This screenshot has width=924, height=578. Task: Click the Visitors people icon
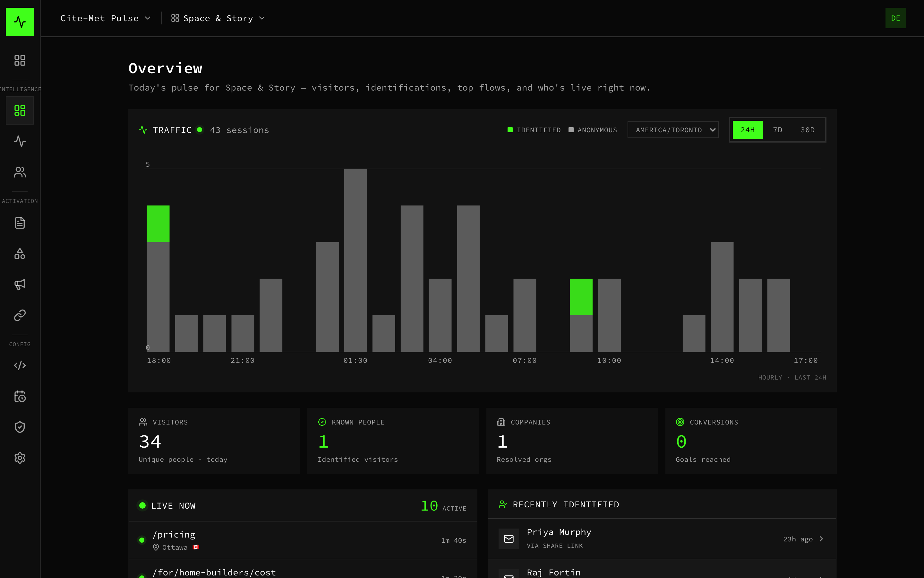pyautogui.click(x=143, y=422)
